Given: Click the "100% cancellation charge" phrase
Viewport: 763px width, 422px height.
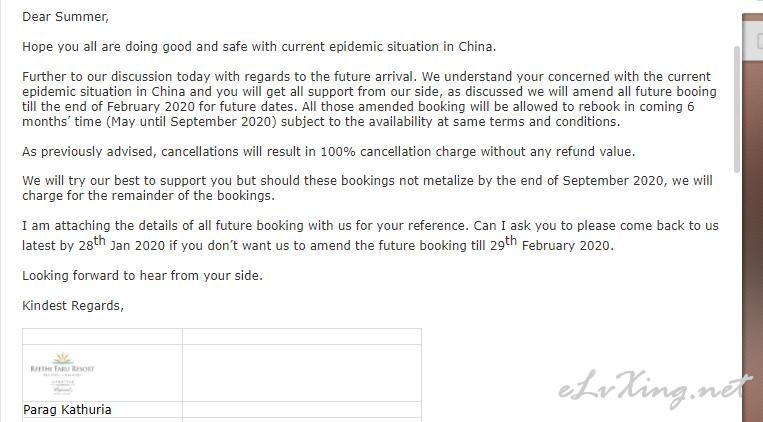Looking at the screenshot, I should click(398, 152).
